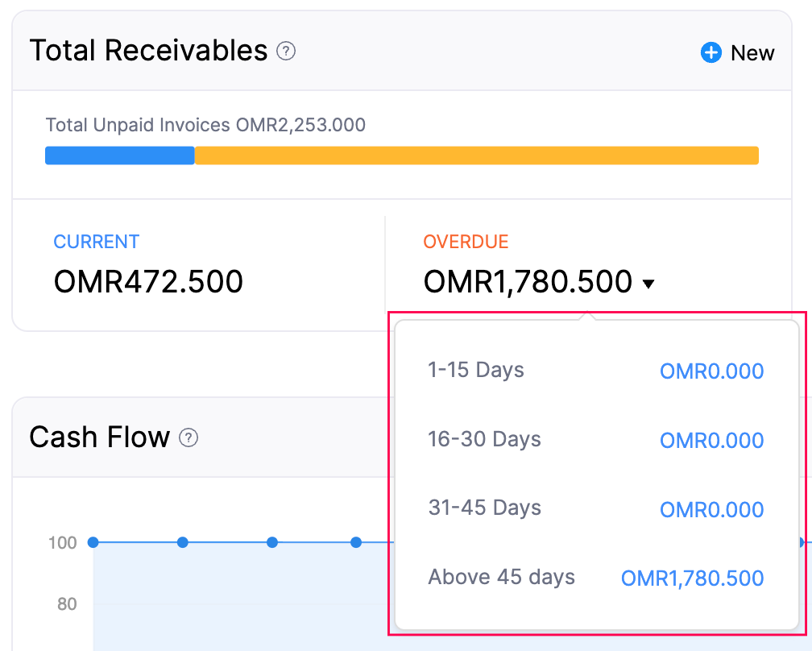Click the blue segment of receivables bar
This screenshot has width=812, height=651.
[119, 155]
